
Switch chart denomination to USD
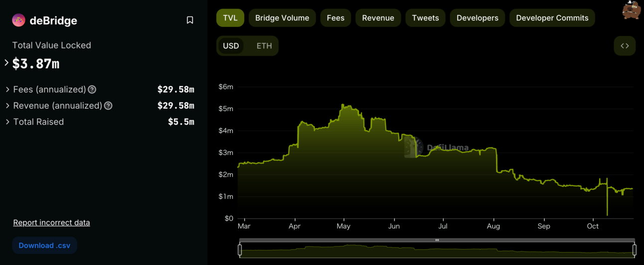tap(231, 46)
